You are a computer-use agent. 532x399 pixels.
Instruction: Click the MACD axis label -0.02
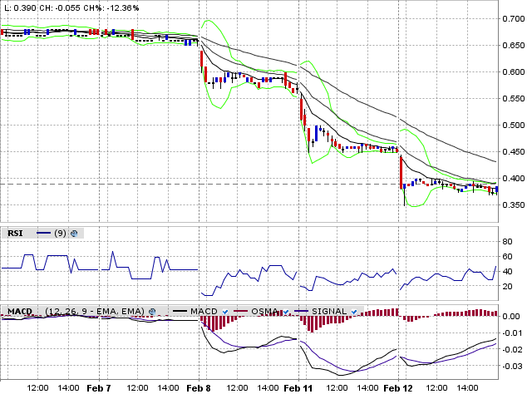[x=511, y=349]
